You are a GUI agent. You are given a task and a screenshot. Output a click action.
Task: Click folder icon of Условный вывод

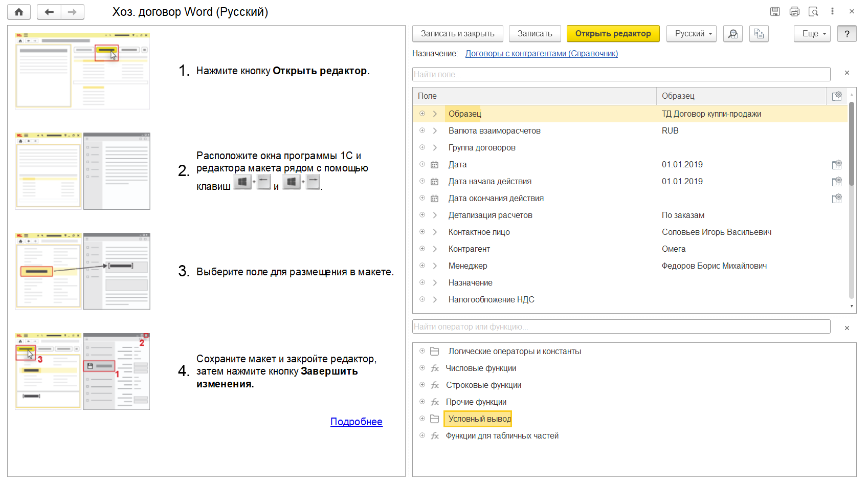click(435, 419)
